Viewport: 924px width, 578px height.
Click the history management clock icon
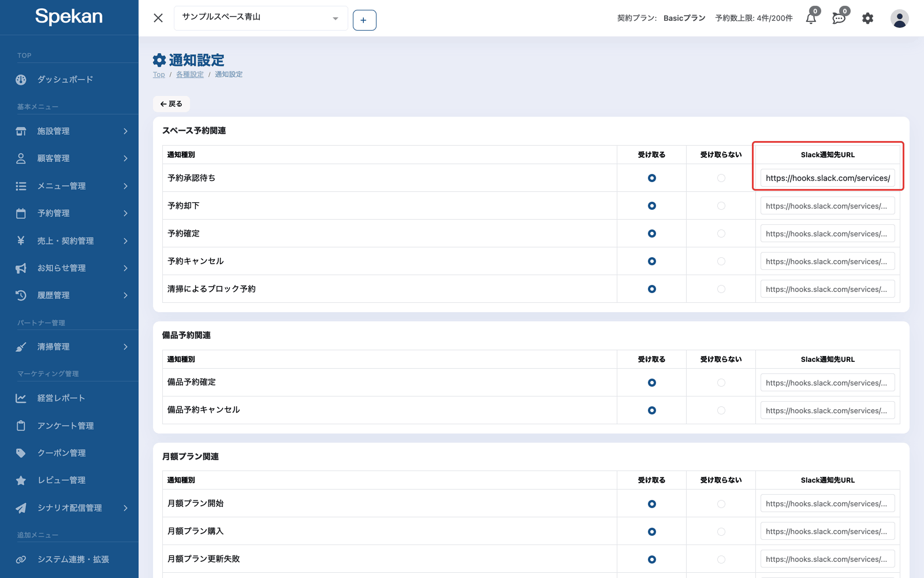pos(21,295)
